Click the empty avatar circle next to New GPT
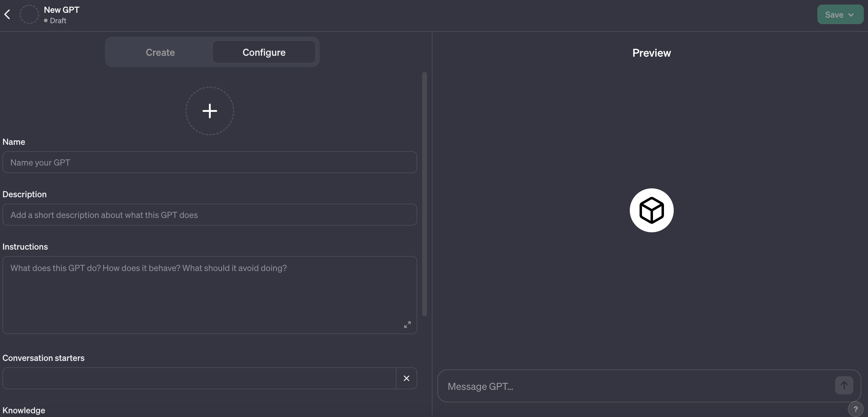This screenshot has width=868, height=417. click(29, 14)
